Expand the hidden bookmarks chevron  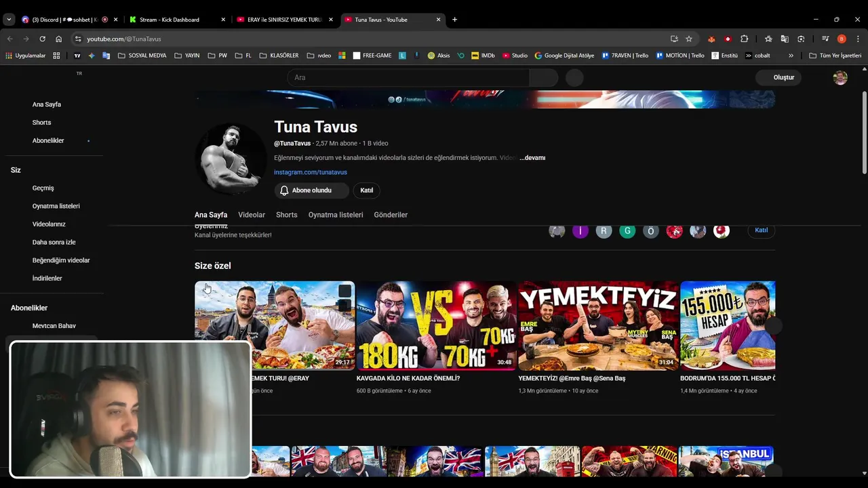[x=791, y=56]
